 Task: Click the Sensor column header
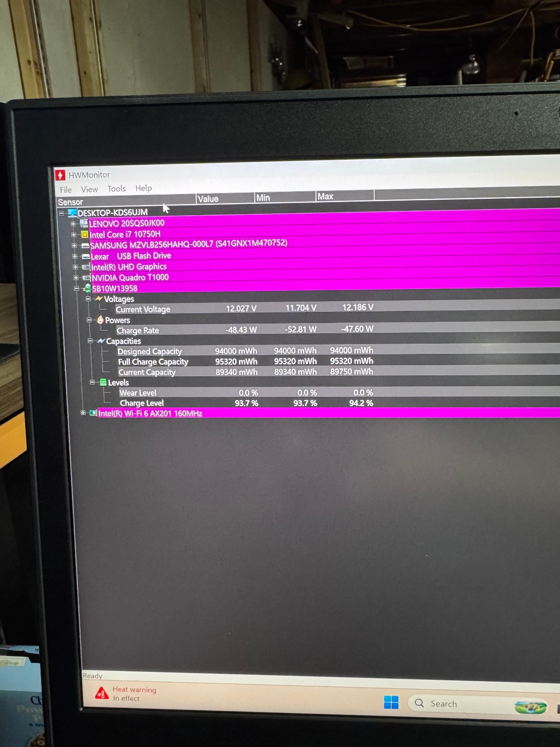coord(125,201)
